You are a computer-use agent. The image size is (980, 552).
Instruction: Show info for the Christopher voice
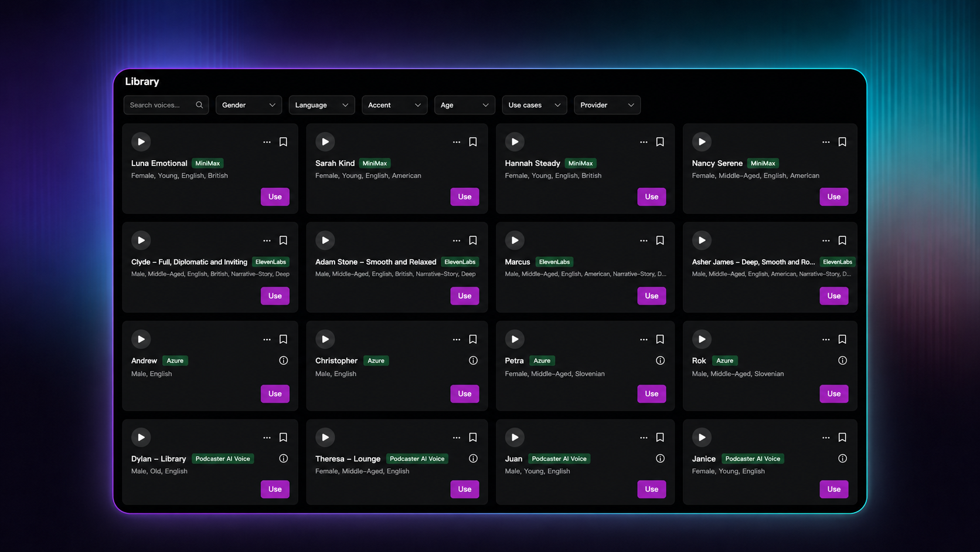coord(473,360)
